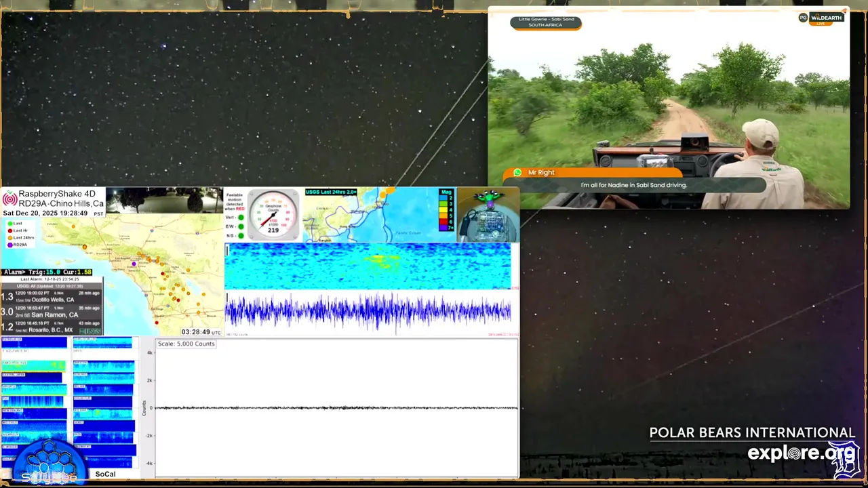The image size is (868, 488).
Task: Click the green Last legend marker
Action: [9, 224]
